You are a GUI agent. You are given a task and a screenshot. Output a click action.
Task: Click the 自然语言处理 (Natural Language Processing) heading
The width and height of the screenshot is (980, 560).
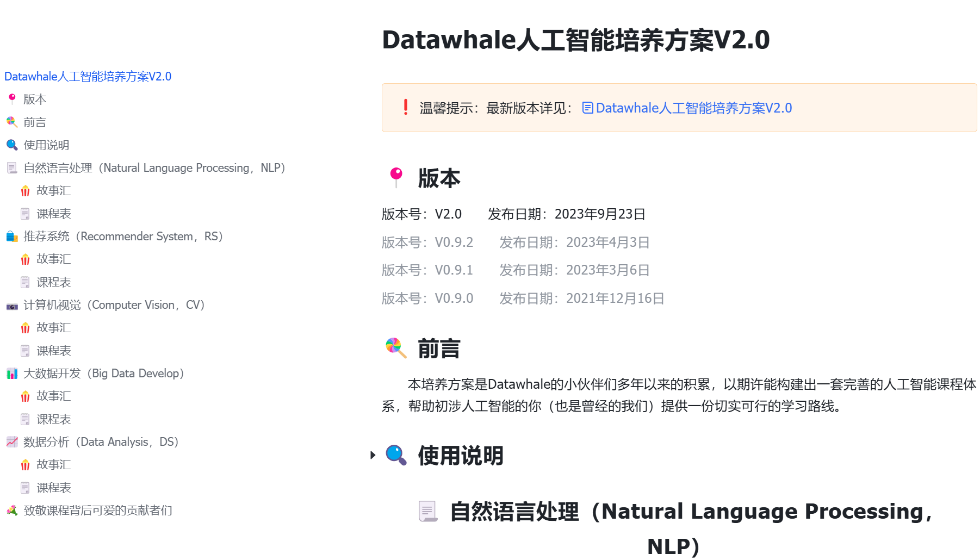pyautogui.click(x=691, y=528)
